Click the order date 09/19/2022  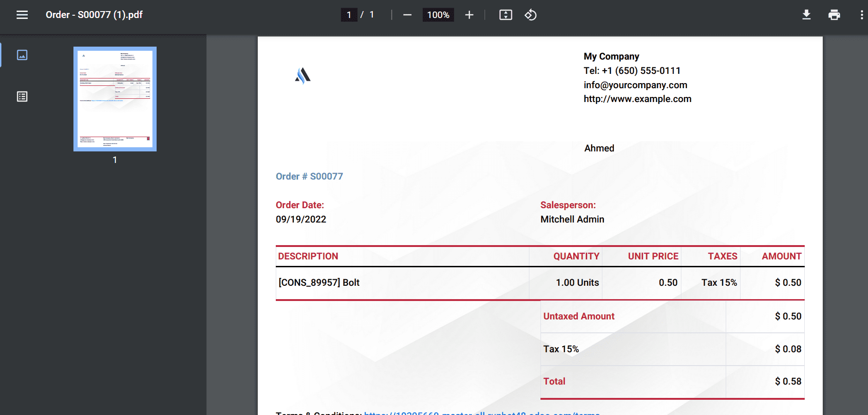click(301, 219)
